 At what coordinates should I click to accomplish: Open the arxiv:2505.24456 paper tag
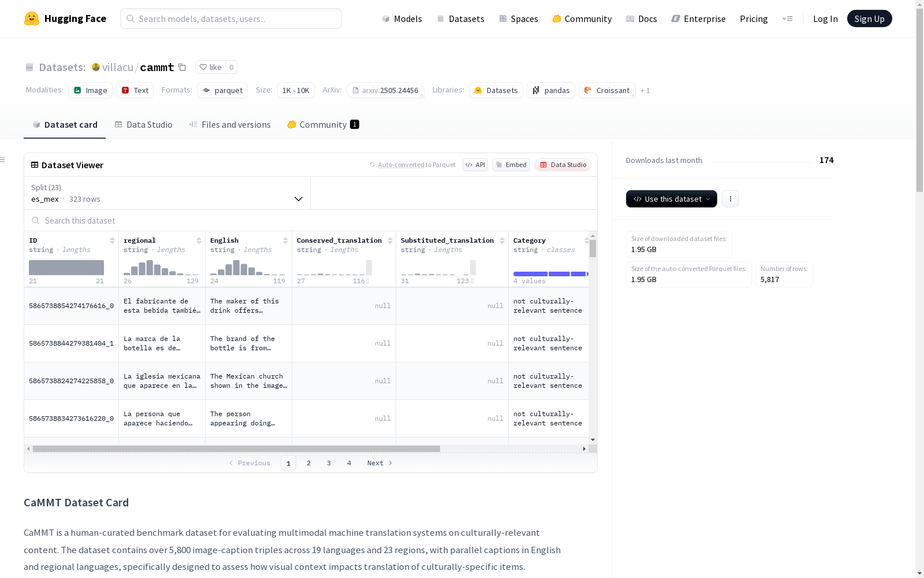(385, 90)
